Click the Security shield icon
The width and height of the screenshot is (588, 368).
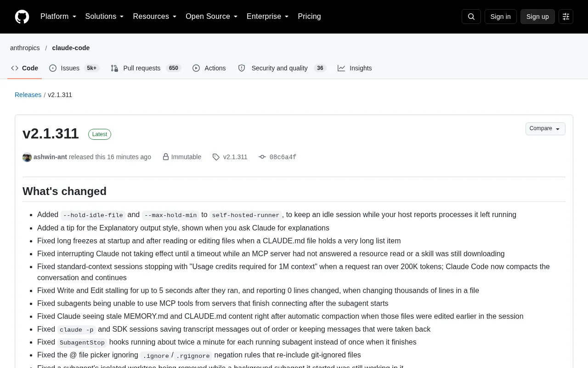click(x=242, y=68)
